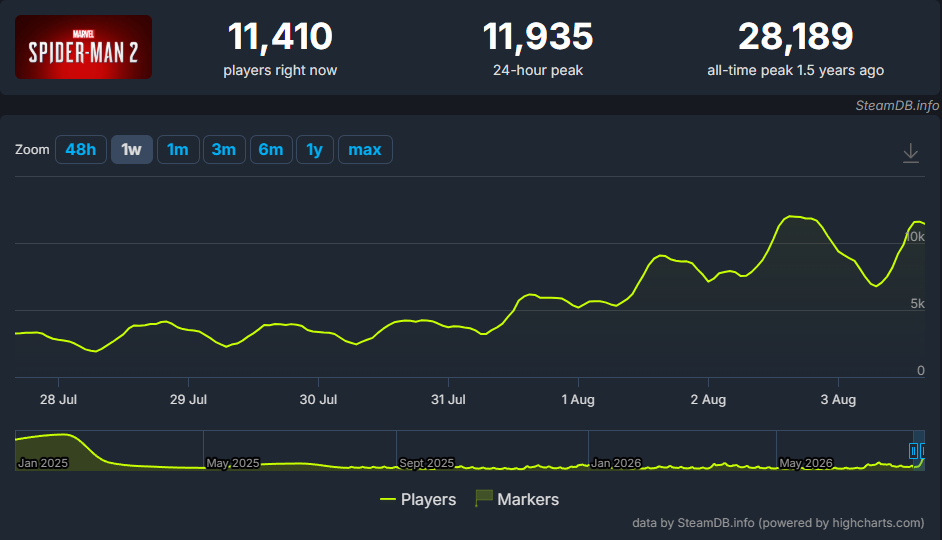Select the 1w zoom range
Screen dimensions: 942x540
132,150
